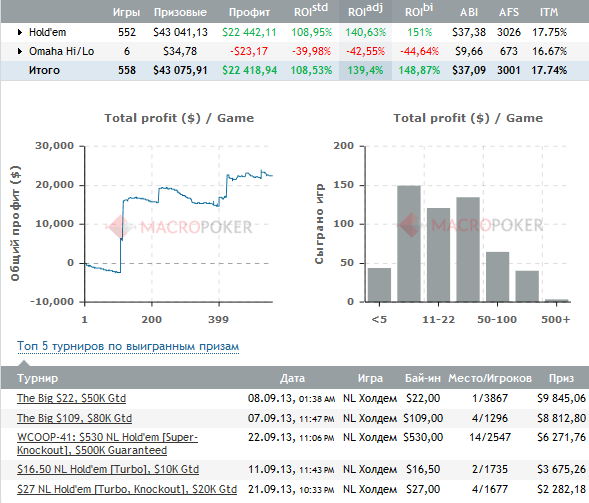This screenshot has width=589, height=503.
Task: Open $16.50 NL Hold'em Turbo $10K Gtd link
Action: point(108,469)
